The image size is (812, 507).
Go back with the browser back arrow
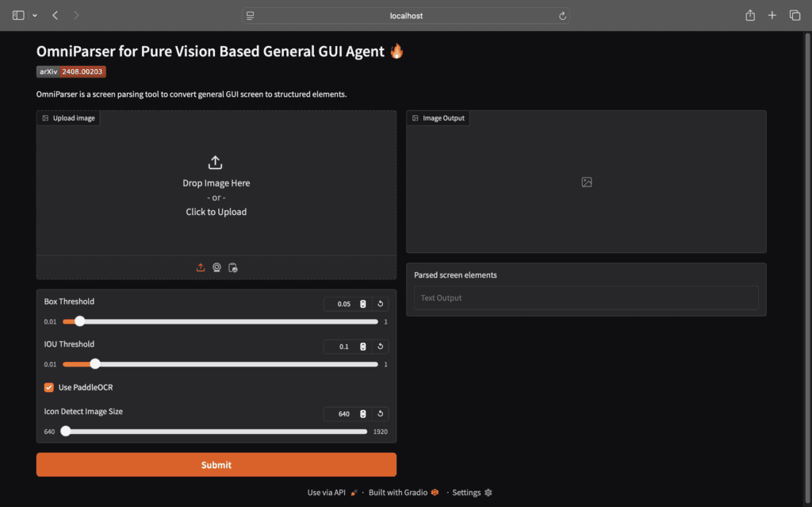[x=55, y=16]
